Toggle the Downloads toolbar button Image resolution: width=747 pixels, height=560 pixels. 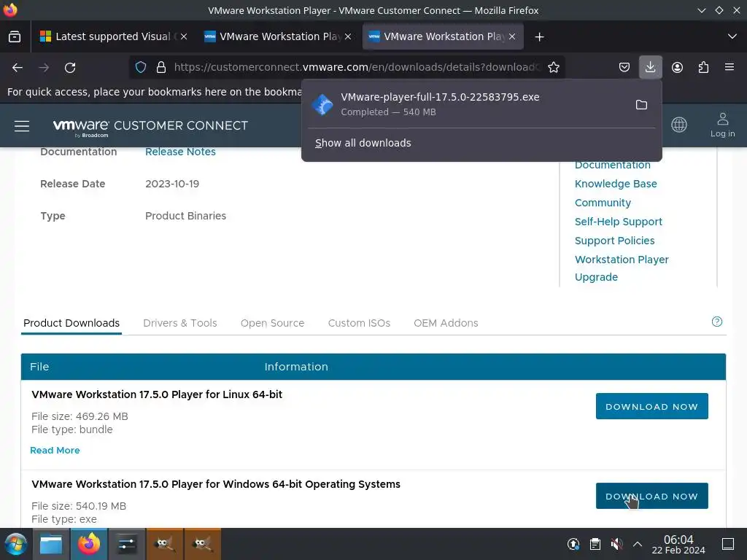click(x=650, y=67)
